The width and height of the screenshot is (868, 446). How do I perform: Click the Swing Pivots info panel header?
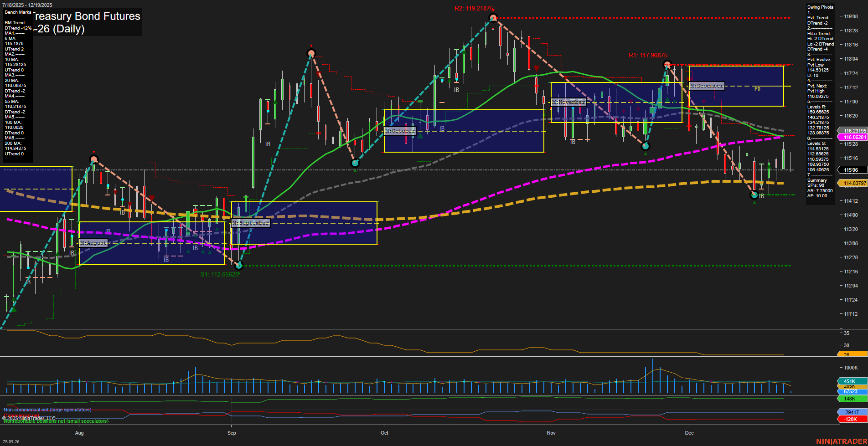click(x=820, y=7)
